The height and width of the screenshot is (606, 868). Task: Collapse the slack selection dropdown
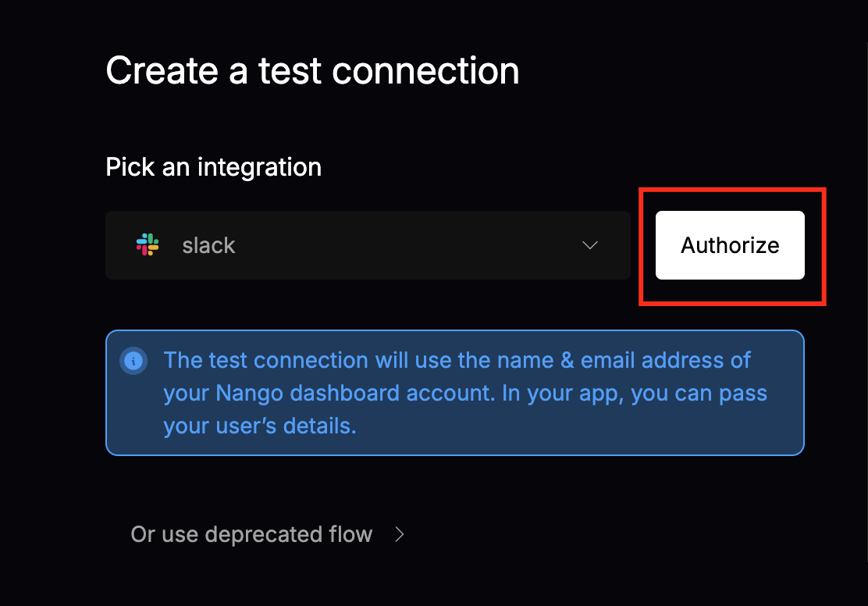point(590,244)
